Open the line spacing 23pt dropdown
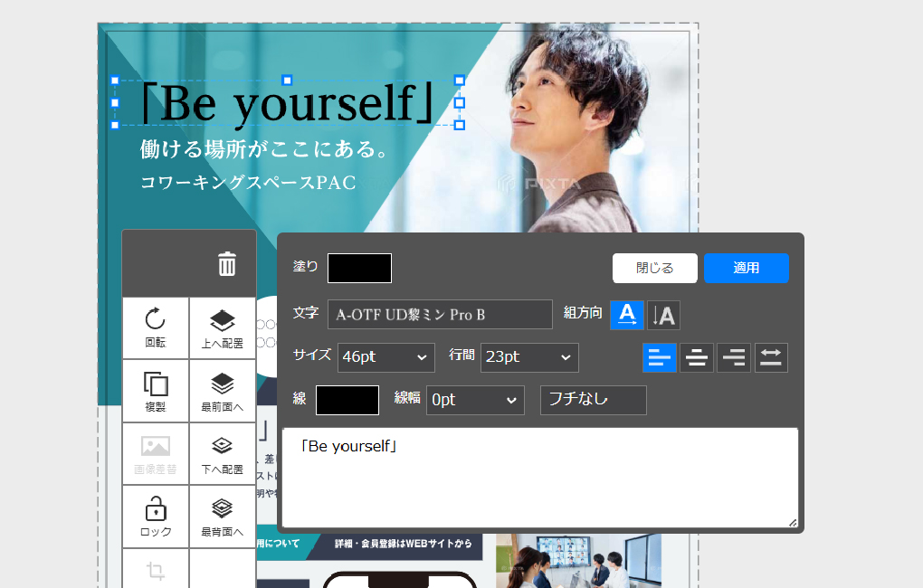923x588 pixels. coord(529,357)
